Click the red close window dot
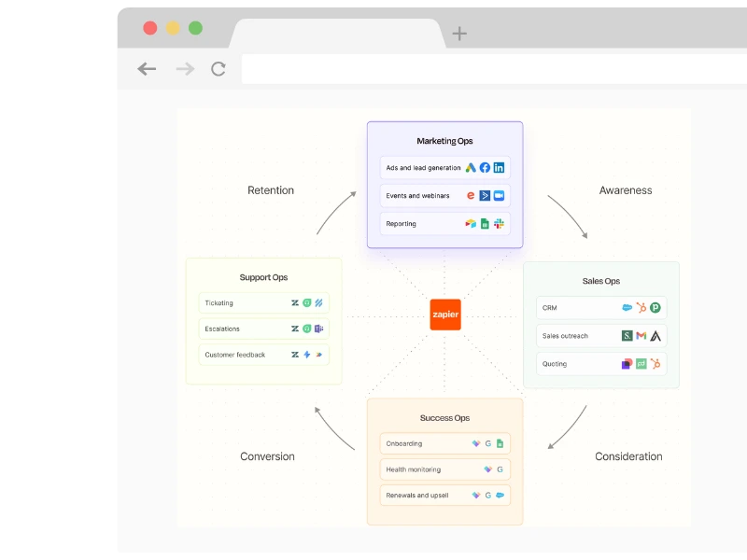The height and width of the screenshot is (560, 747). [150, 28]
